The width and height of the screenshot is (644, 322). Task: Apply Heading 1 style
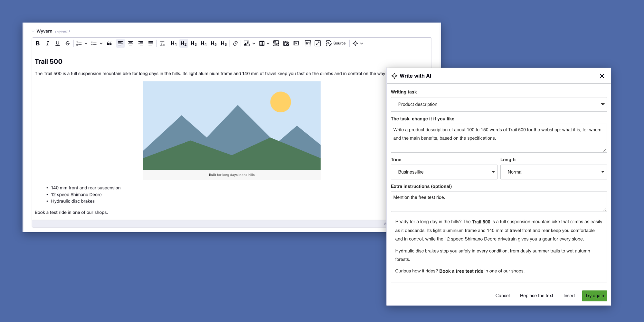[x=174, y=43]
